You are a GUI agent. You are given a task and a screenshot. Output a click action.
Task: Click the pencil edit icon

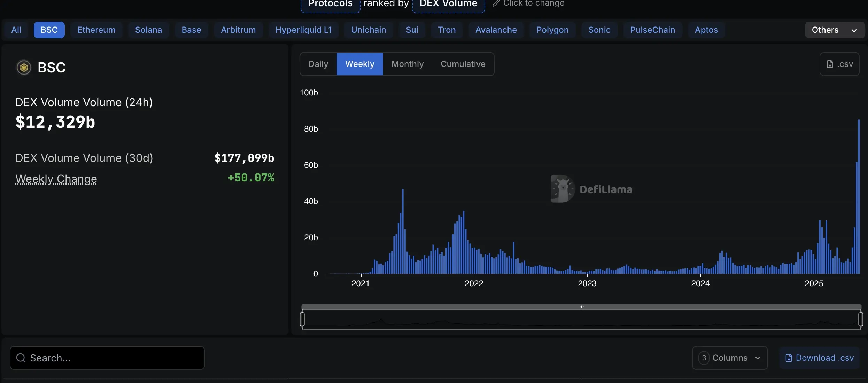(x=496, y=3)
